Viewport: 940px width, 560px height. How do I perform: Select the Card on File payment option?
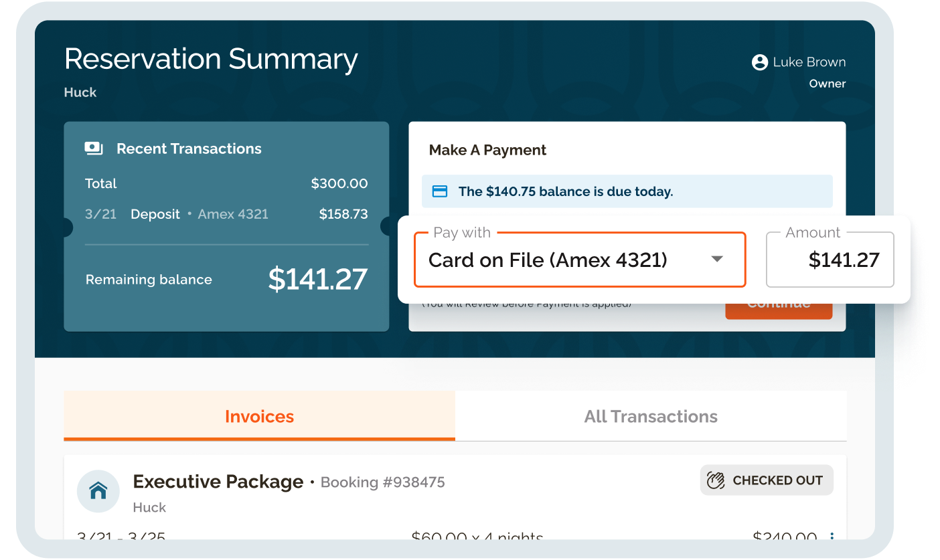[580, 260]
